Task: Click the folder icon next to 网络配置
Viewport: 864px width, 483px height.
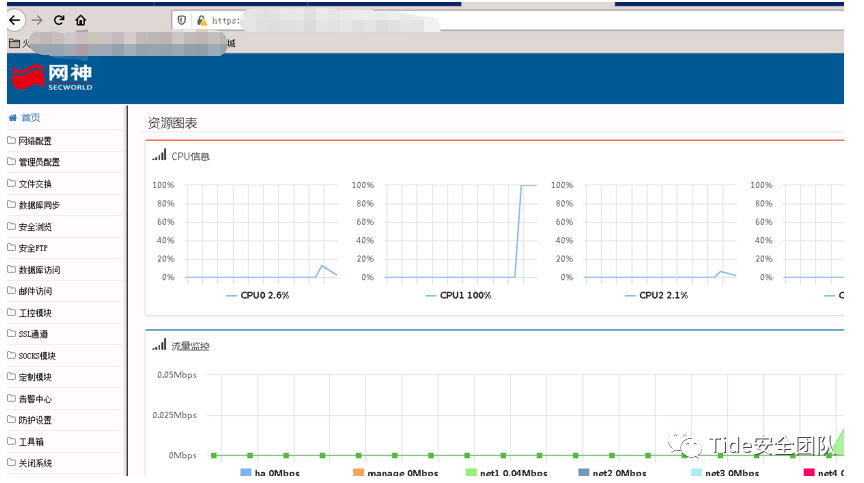Action: (x=12, y=140)
